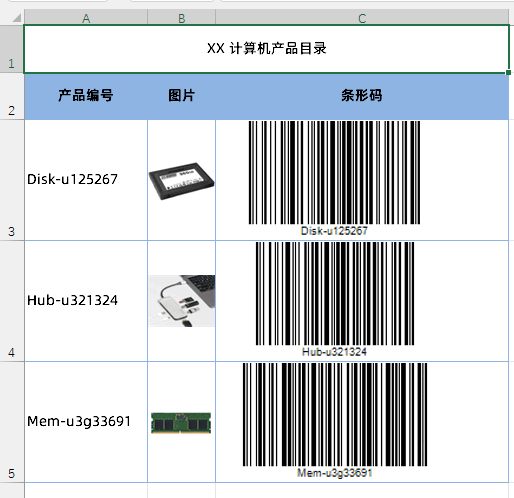Select cell containing Hub-u321324
514x498 pixels.
(x=86, y=301)
